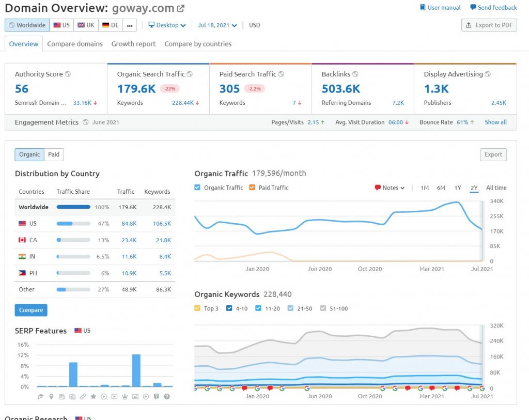Viewport: 529px width, 420px height.
Task: Click the info icon beside Authority Score
Action: (68, 74)
